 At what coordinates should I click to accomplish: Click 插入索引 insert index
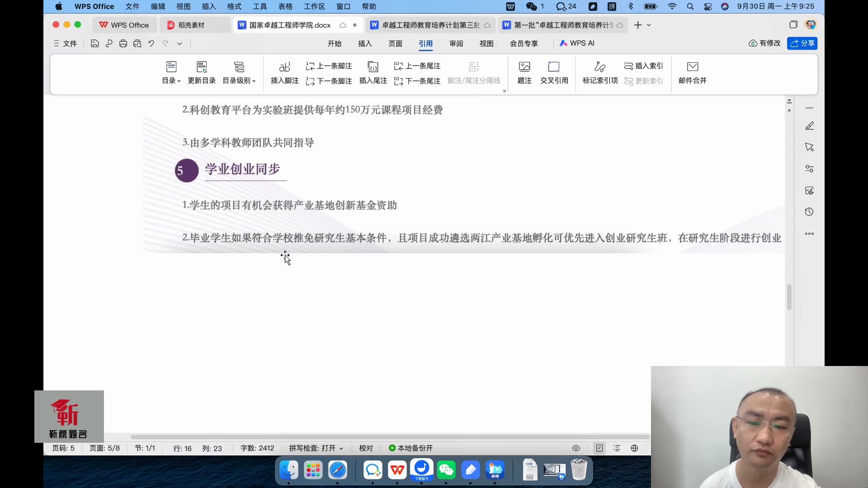coord(643,66)
